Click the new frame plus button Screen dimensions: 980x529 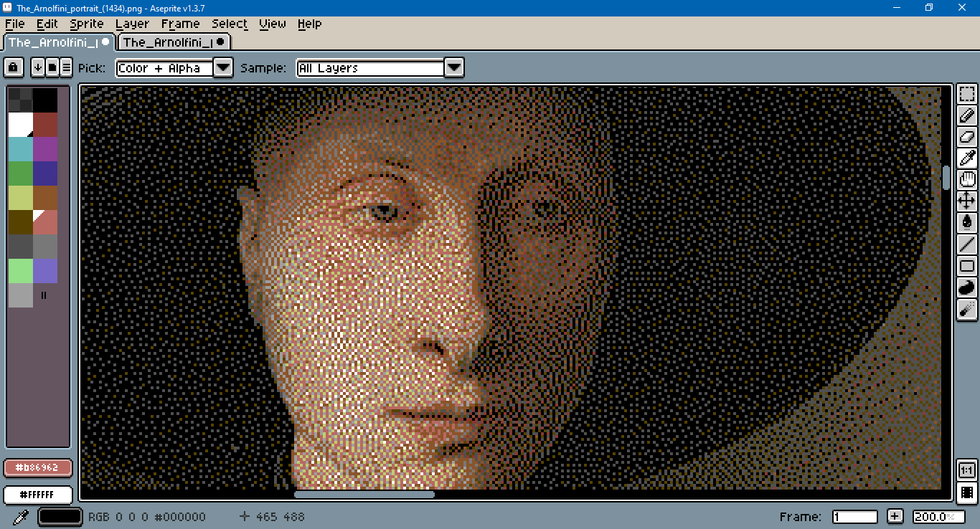(895, 516)
